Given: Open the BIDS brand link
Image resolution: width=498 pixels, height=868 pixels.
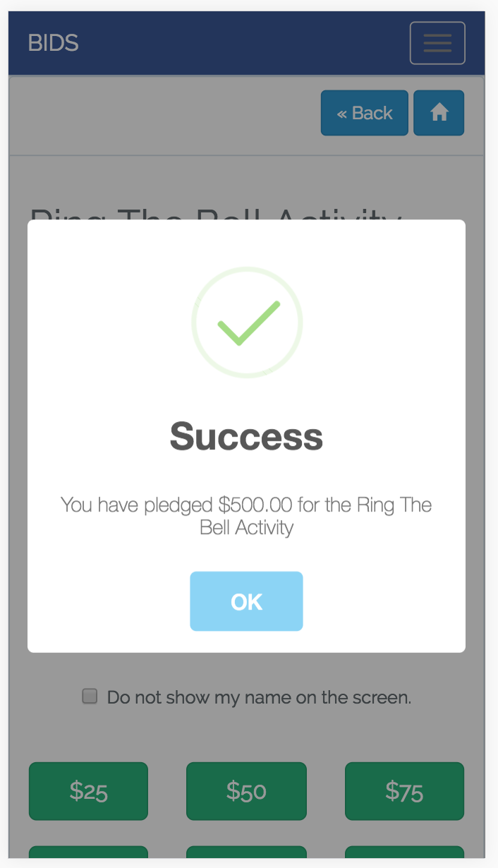Looking at the screenshot, I should 53,43.
